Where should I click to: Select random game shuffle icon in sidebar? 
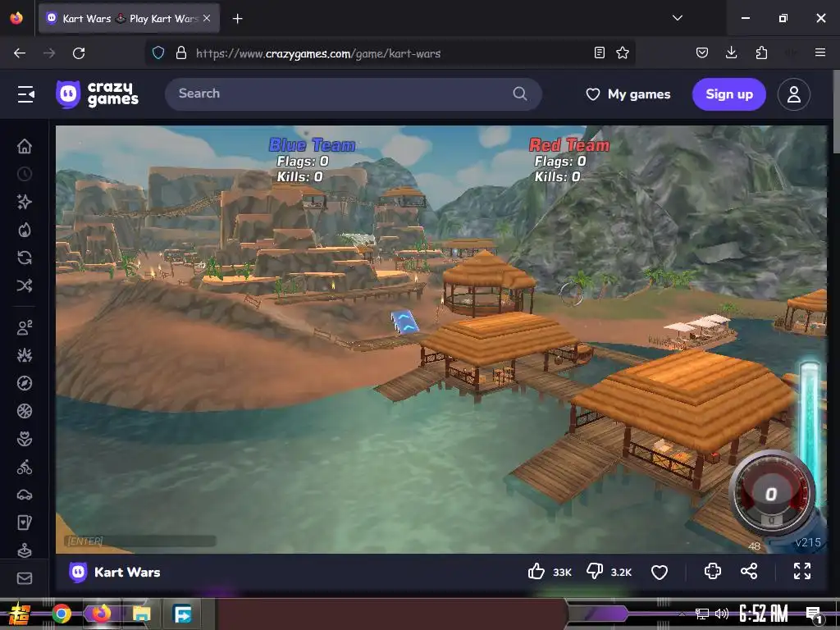click(x=25, y=285)
